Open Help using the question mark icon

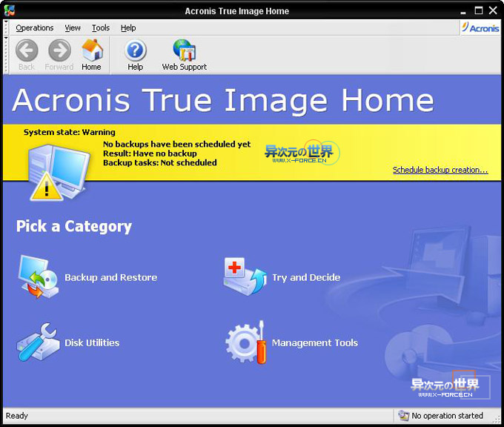coord(135,50)
